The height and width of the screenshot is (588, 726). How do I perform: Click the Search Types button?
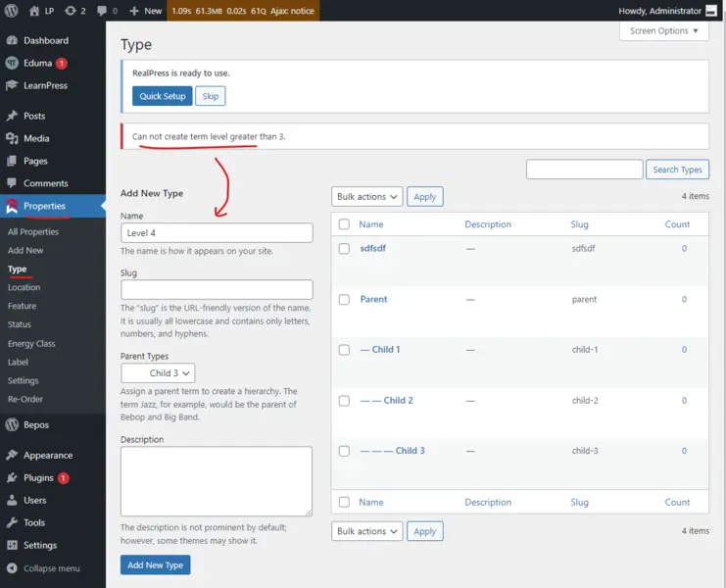point(677,170)
